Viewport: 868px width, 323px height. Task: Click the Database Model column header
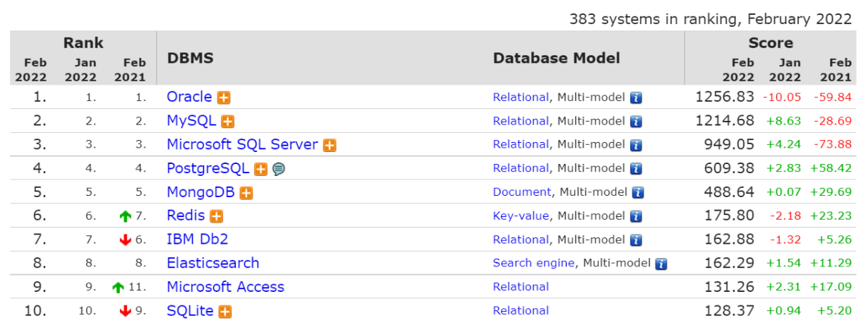557,58
